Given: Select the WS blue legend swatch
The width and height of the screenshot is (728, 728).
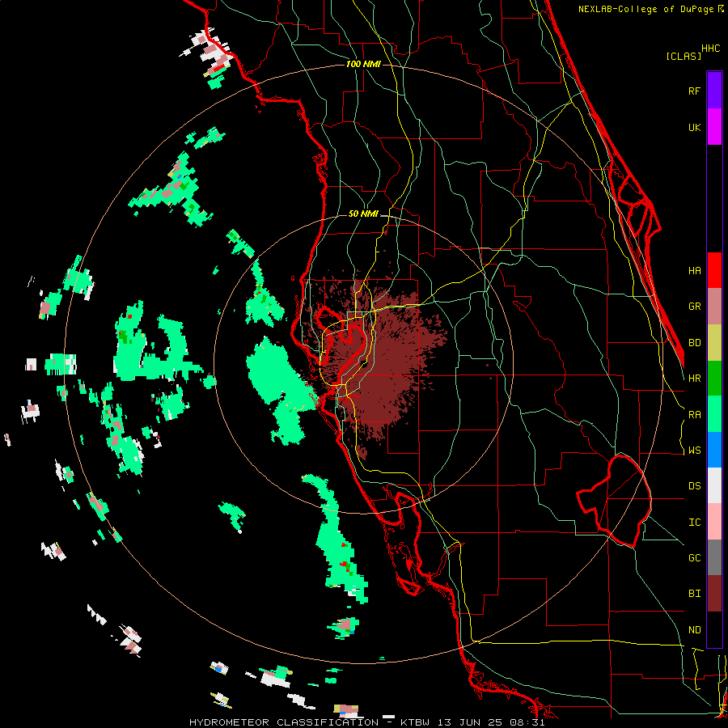Looking at the screenshot, I should [714, 450].
